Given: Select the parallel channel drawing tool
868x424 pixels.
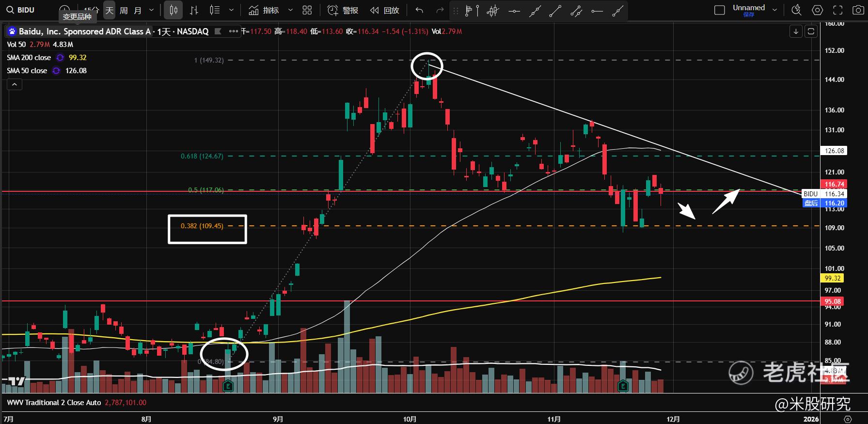Looking at the screenshot, I should point(576,11).
